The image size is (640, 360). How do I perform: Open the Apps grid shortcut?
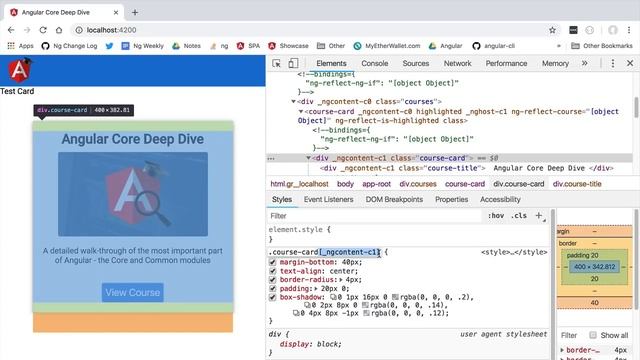[20, 46]
